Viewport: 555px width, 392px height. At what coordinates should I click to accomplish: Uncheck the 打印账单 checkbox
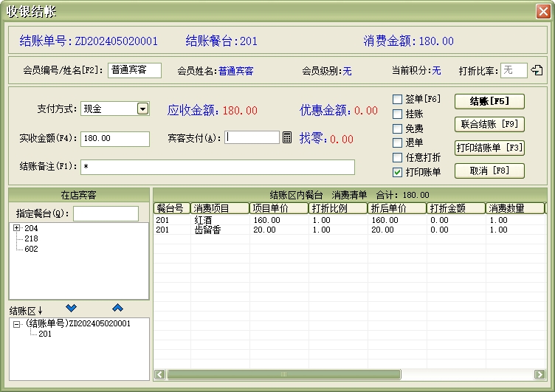398,172
